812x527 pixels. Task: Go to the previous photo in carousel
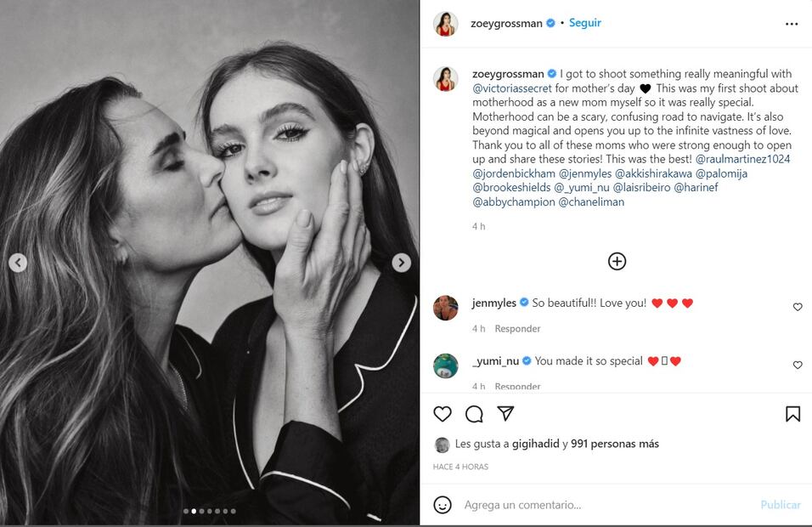[18, 263]
